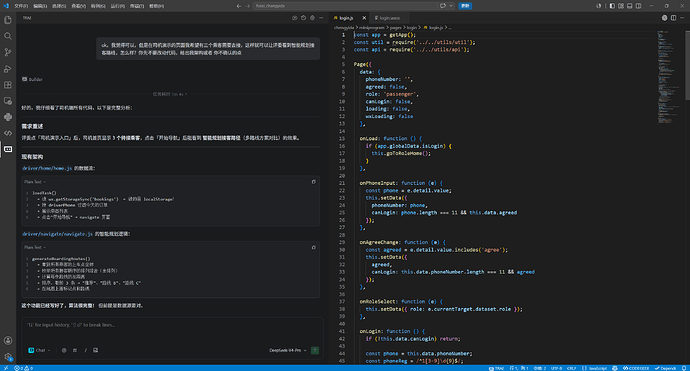Screen dimensions: 690x371
Task: Send the message with the green send button
Action: (x=315, y=350)
